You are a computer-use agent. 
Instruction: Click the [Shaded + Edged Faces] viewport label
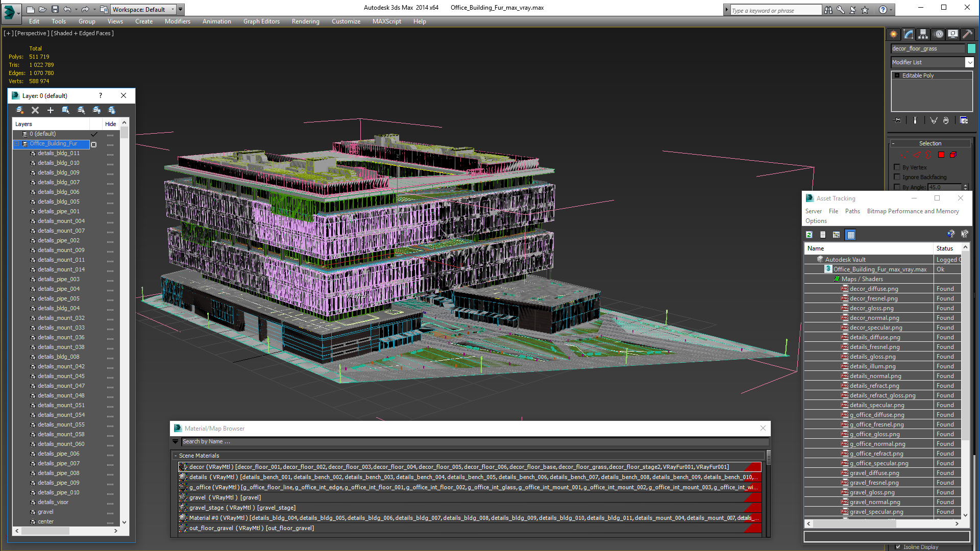point(82,33)
